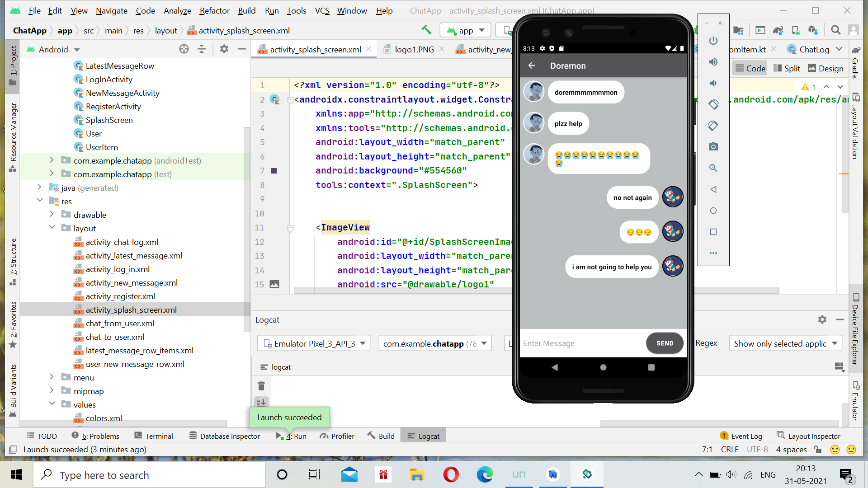Enable the Regex filter in Logcat
The width and height of the screenshot is (868, 488).
point(706,343)
